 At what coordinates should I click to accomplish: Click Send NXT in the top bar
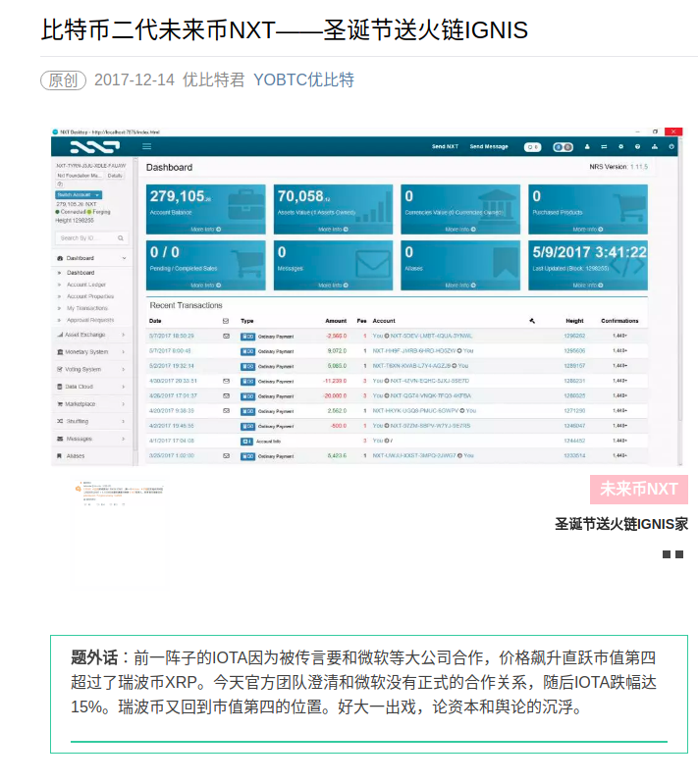click(445, 146)
